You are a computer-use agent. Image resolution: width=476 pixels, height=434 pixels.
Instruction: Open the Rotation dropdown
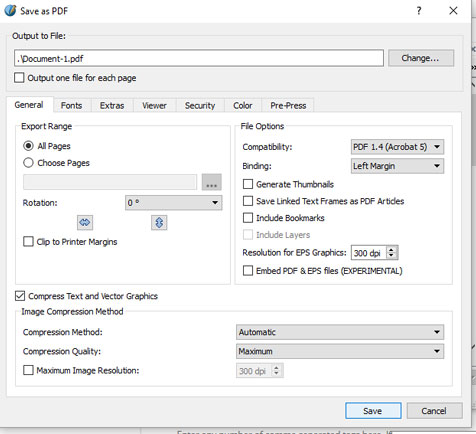(x=173, y=202)
